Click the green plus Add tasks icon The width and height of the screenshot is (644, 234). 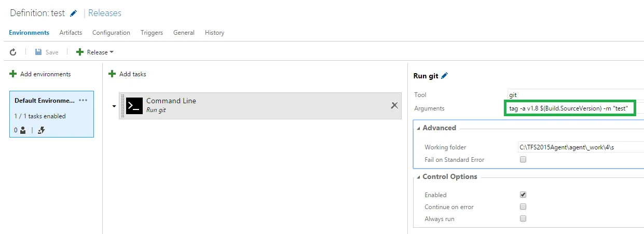(x=112, y=74)
